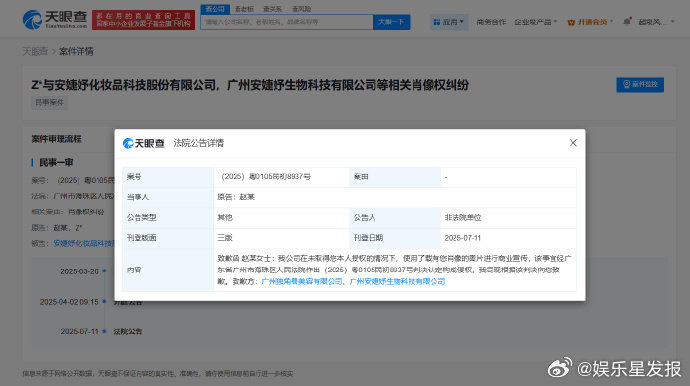Open the notification bell

627,22
